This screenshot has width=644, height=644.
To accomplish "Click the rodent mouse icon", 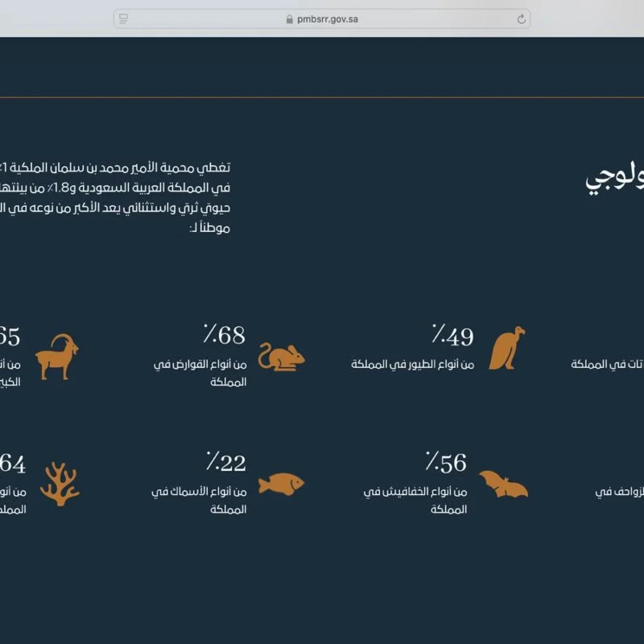I will pyautogui.click(x=282, y=356).
